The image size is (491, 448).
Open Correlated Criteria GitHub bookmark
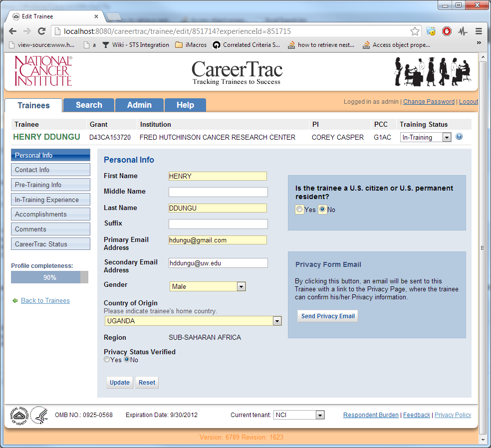pyautogui.click(x=246, y=45)
